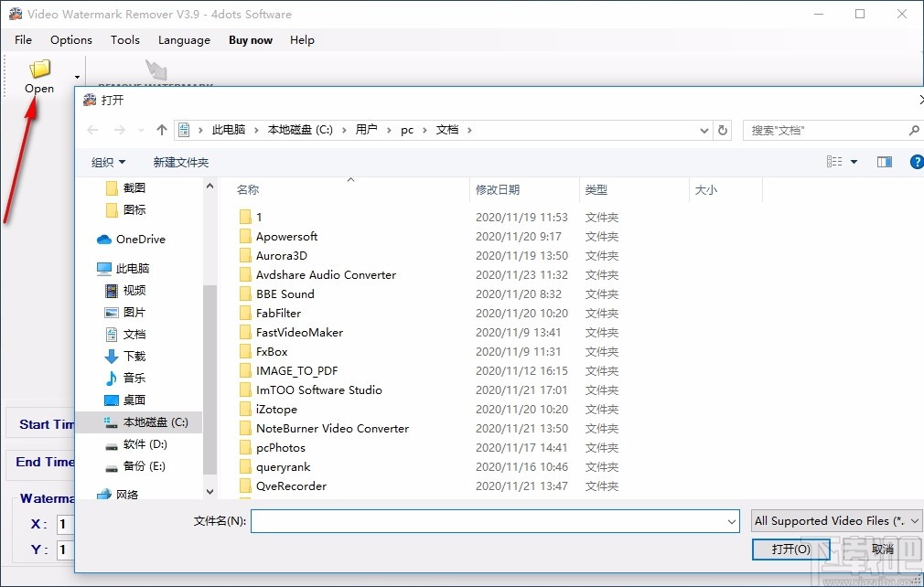Viewport: 924px width, 587px height.
Task: Click inside the file name input field
Action: (x=494, y=520)
